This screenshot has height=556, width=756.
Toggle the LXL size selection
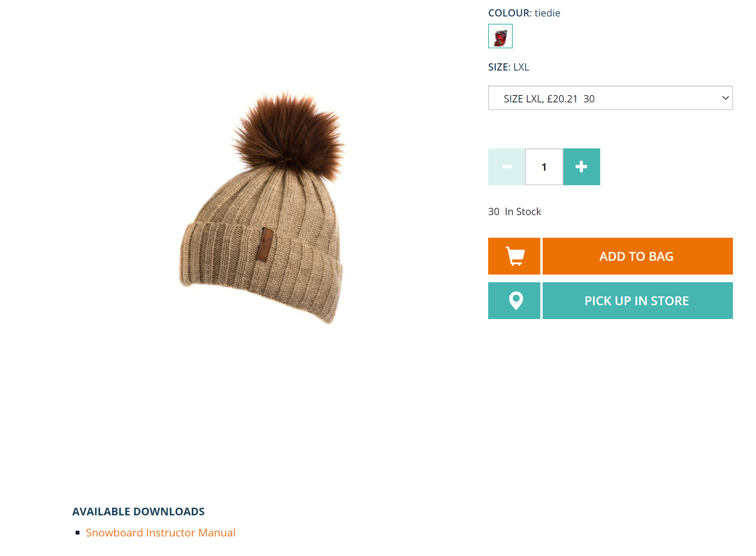click(610, 98)
